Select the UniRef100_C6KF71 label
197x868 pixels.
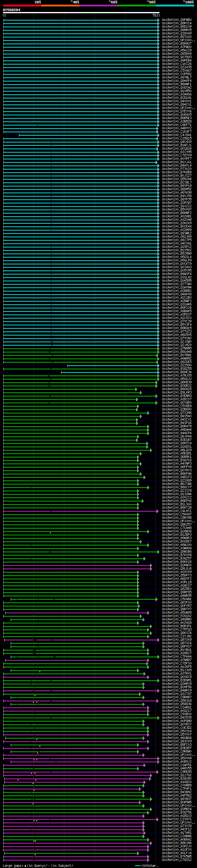pyautogui.click(x=176, y=125)
